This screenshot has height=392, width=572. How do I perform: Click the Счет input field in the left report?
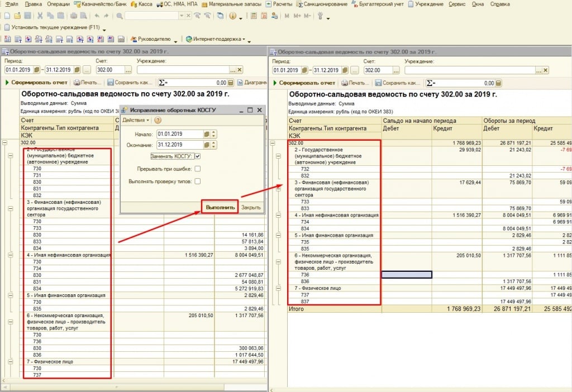(109, 70)
